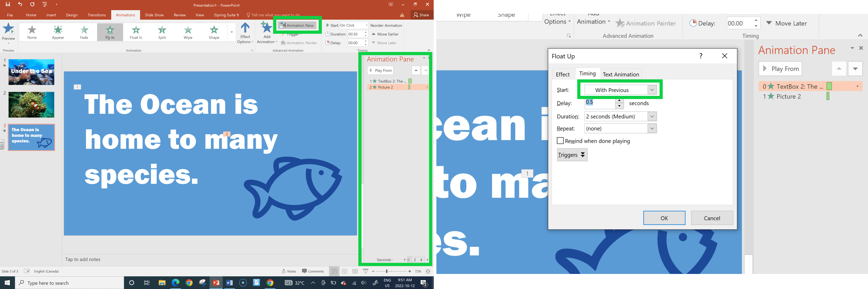Select the Fly In animation
The width and height of the screenshot is (868, 289).
(x=110, y=32)
